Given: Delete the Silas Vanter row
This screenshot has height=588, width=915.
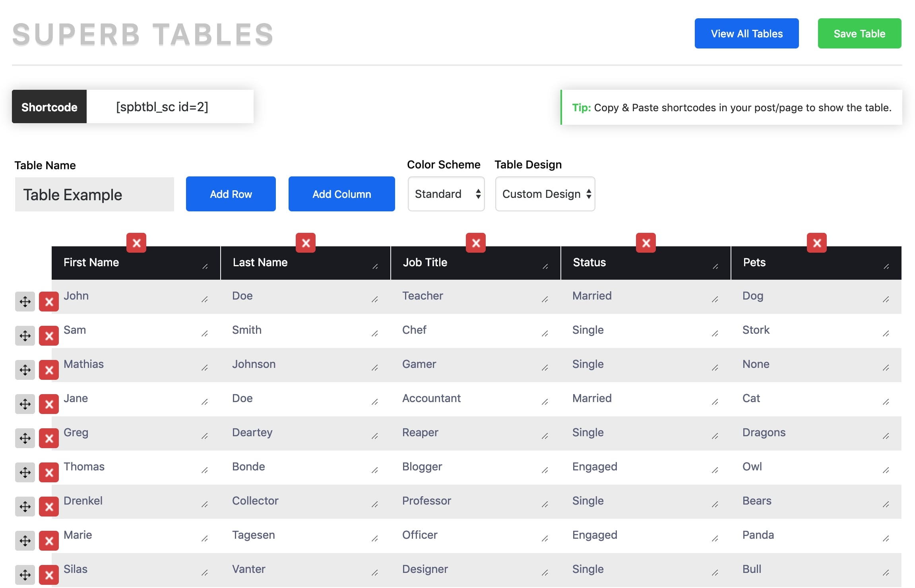Looking at the screenshot, I should [48, 574].
